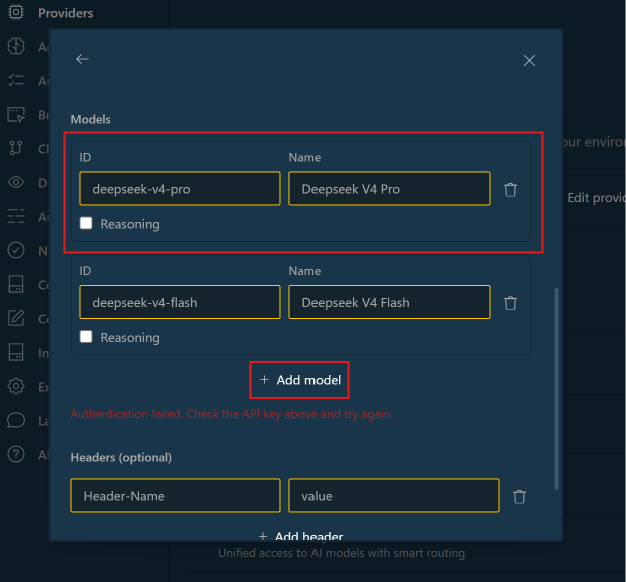
Task: Edit the Deepseek V4 Pro name field
Action: [x=389, y=189]
